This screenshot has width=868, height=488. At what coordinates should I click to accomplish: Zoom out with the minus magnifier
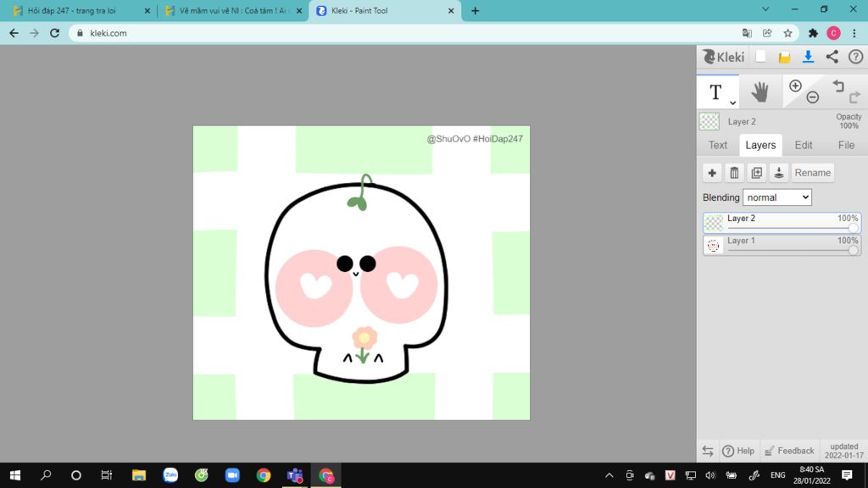tap(813, 97)
